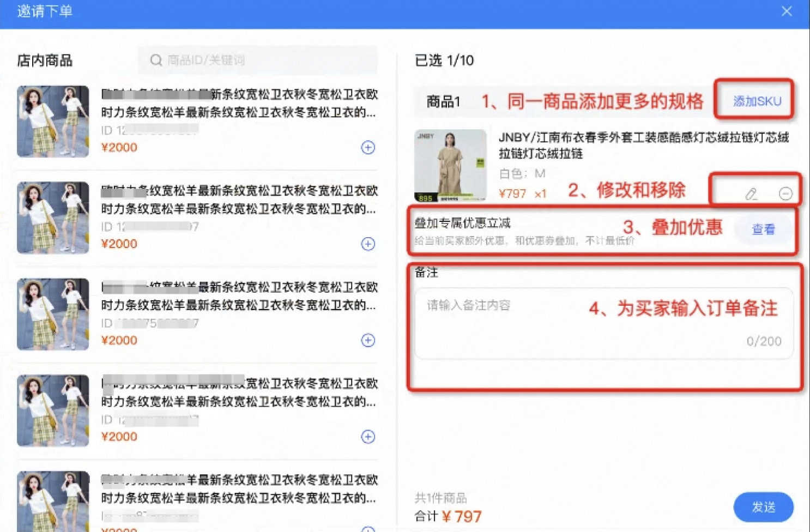Add the fourth listed product with plus icon
Image resolution: width=810 pixels, height=532 pixels.
point(368,437)
